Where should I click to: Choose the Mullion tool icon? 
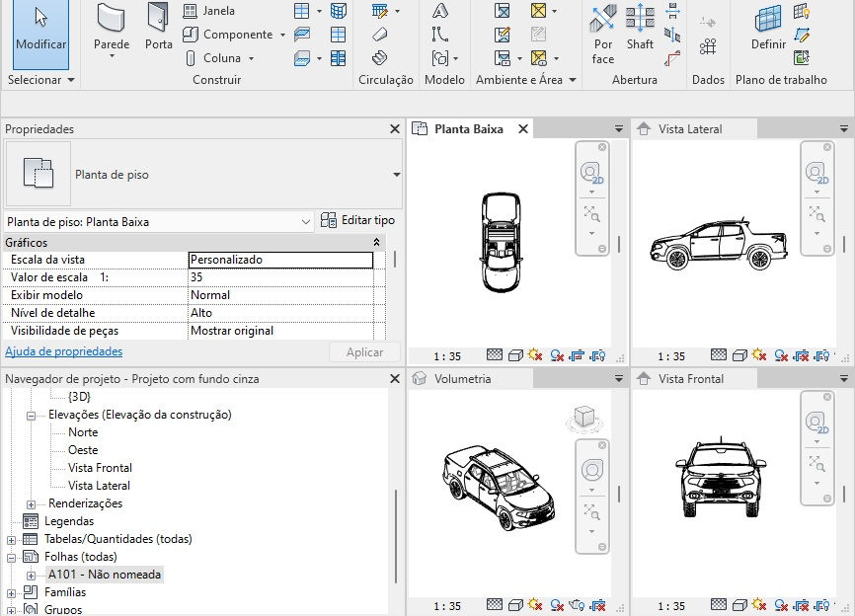coord(338,58)
